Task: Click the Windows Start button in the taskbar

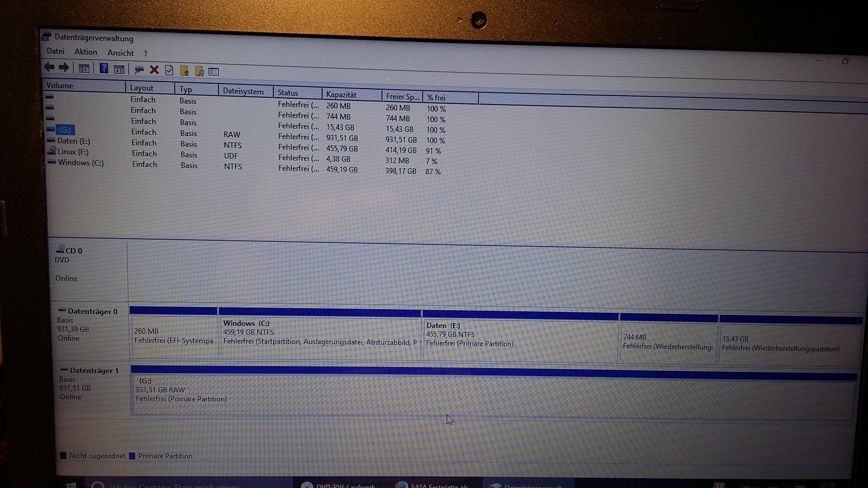Action: [x=71, y=485]
